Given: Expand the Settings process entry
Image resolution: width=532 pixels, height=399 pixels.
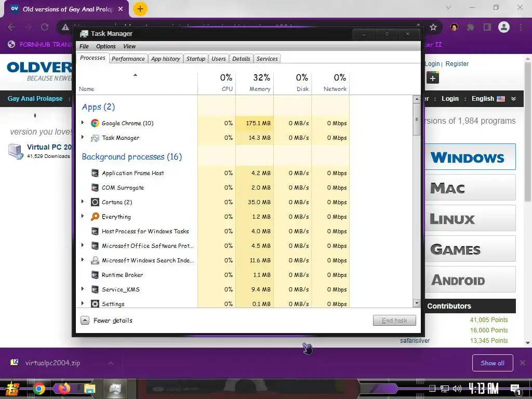Looking at the screenshot, I should [83, 303].
